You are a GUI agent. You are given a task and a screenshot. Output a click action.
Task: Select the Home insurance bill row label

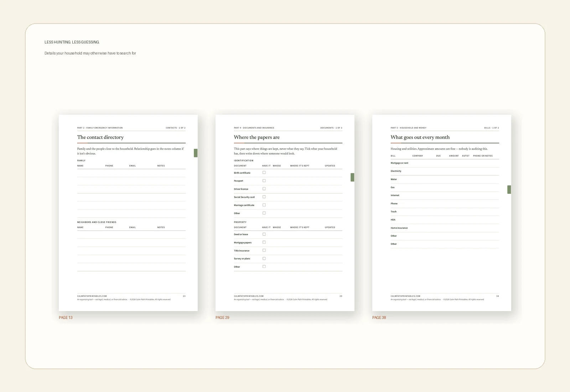point(399,228)
